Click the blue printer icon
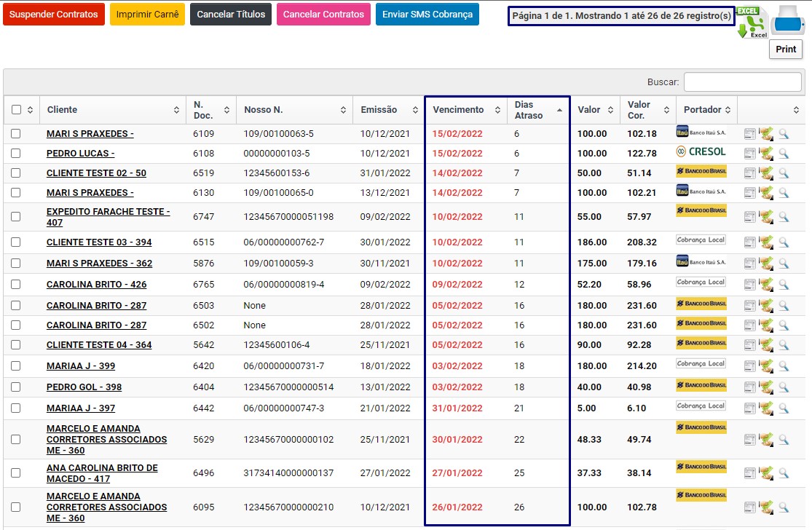The width and height of the screenshot is (812, 530). click(787, 20)
